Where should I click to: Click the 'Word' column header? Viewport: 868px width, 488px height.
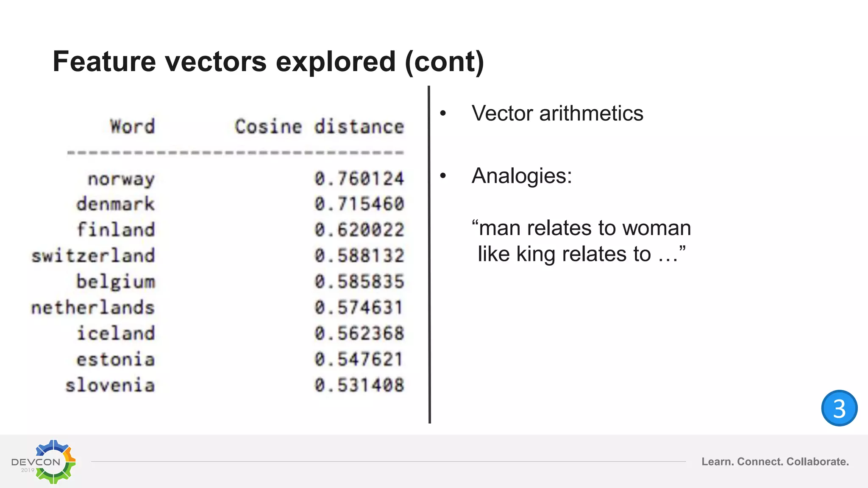point(133,126)
